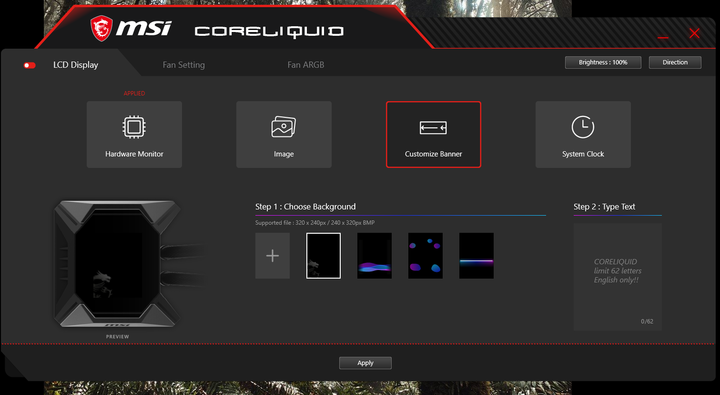720x395 pixels.
Task: Click the banner text input box
Action: click(618, 276)
